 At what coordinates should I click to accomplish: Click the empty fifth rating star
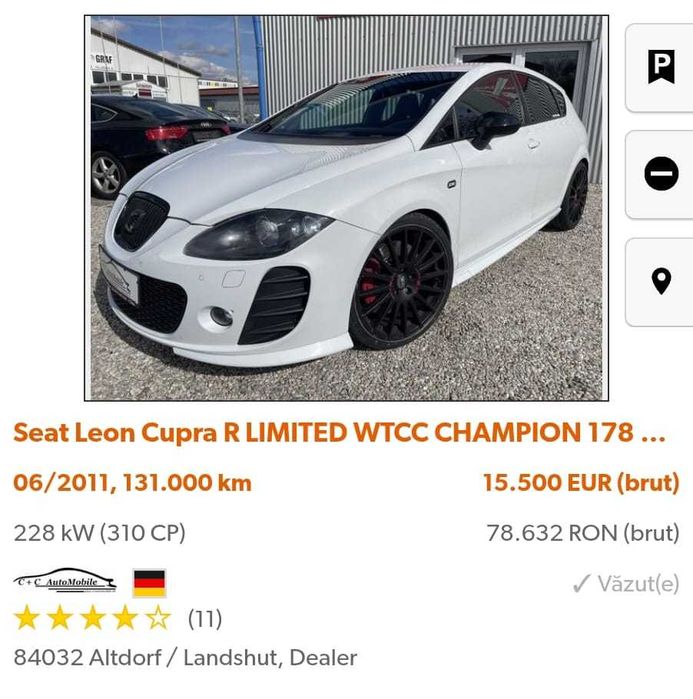(158, 618)
